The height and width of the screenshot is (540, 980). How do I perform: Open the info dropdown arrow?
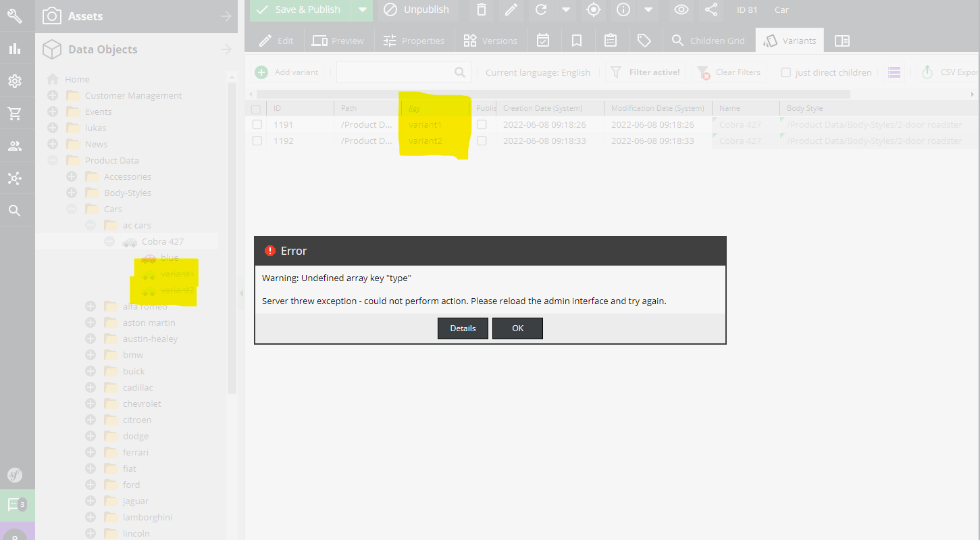(x=648, y=9)
